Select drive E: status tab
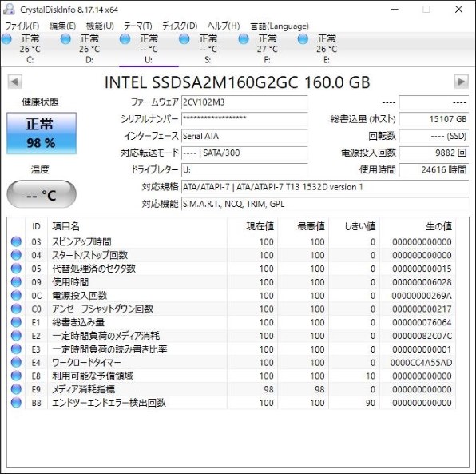This screenshot has height=474, width=476. pos(327,49)
